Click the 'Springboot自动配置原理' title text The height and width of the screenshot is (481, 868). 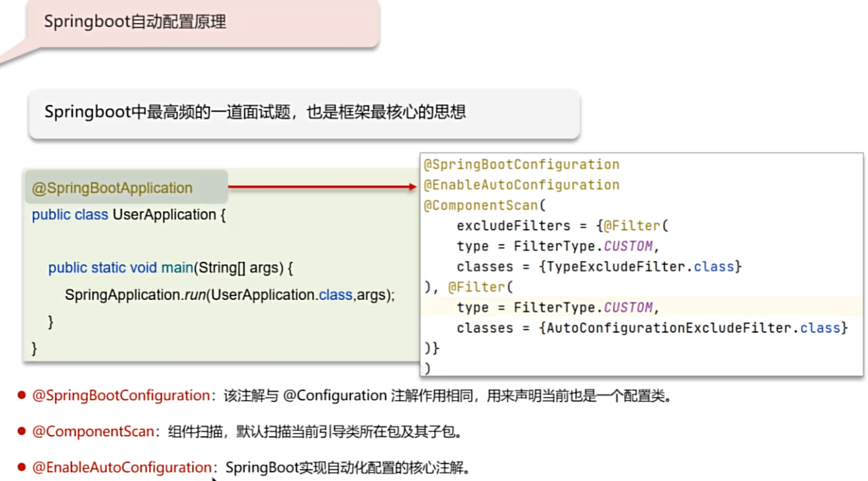tap(135, 22)
